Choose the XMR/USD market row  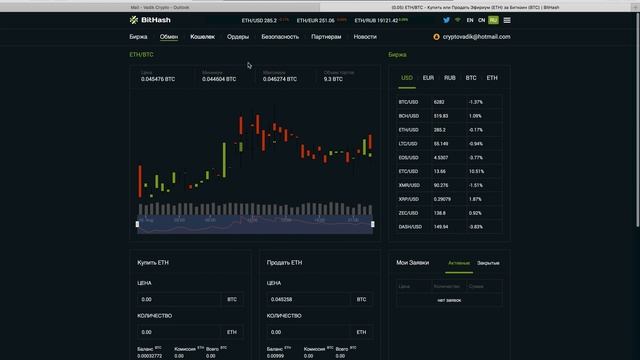[449, 185]
